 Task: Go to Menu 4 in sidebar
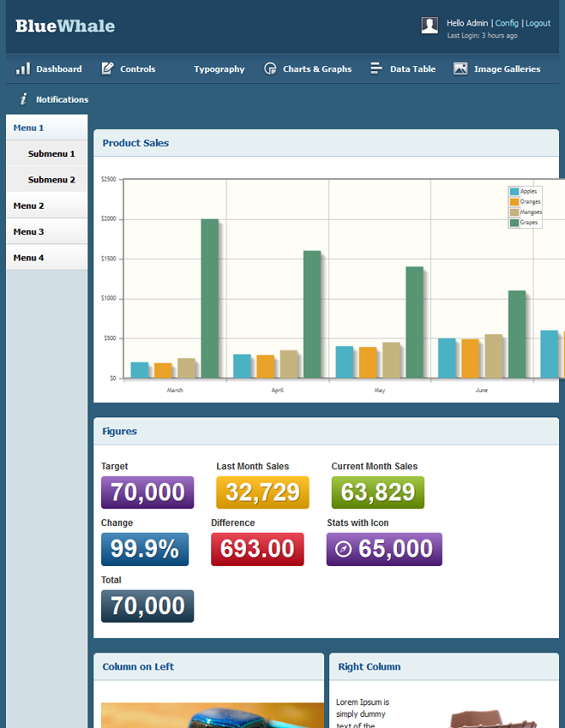click(x=29, y=257)
